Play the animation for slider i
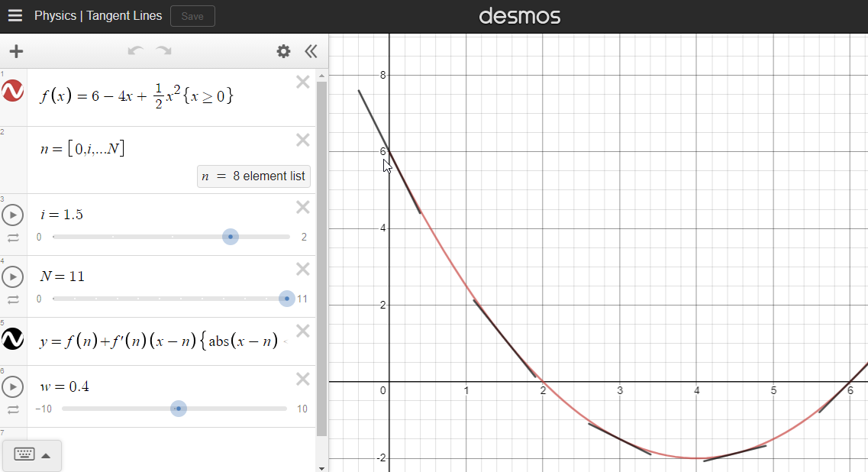The height and width of the screenshot is (472, 868). 12,215
